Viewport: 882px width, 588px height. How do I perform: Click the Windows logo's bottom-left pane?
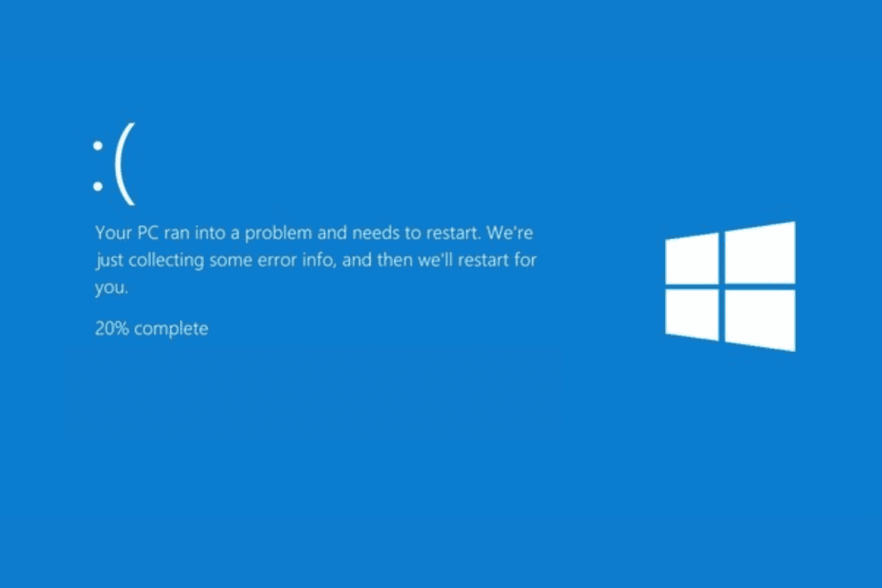(692, 315)
